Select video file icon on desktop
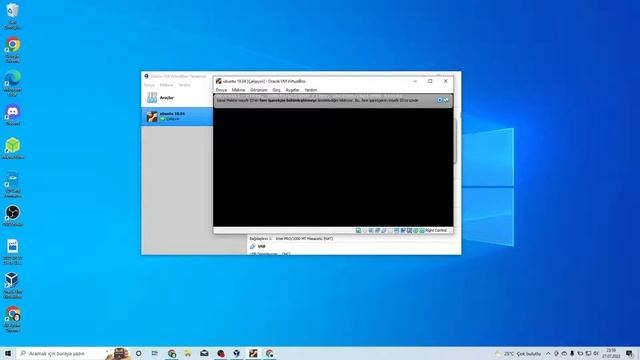 13,252
